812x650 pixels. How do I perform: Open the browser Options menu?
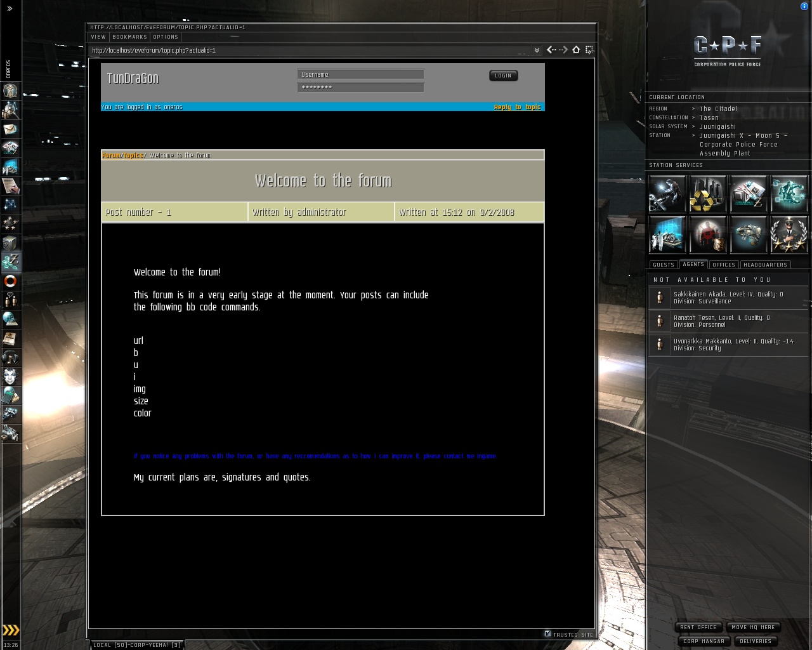[x=166, y=37]
